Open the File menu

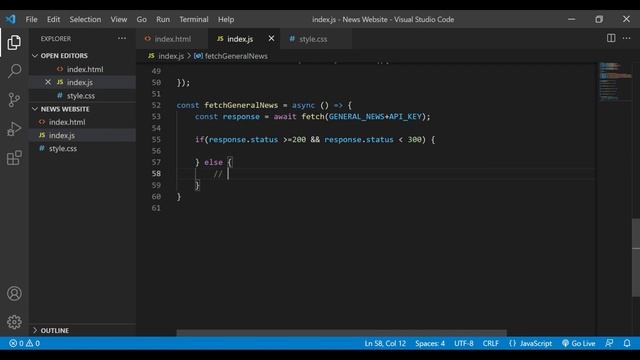point(31,19)
